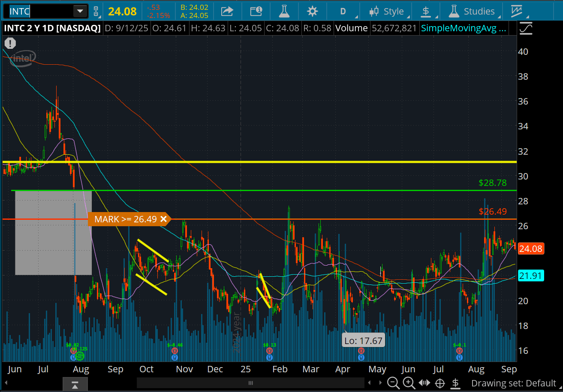Click the bid B: 24.02 value

point(194,7)
